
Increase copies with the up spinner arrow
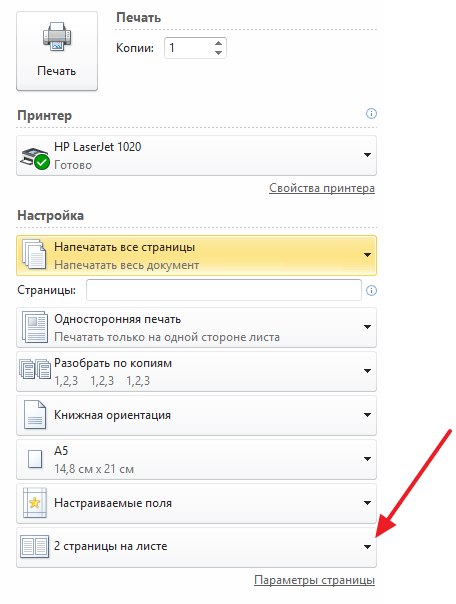tap(218, 44)
